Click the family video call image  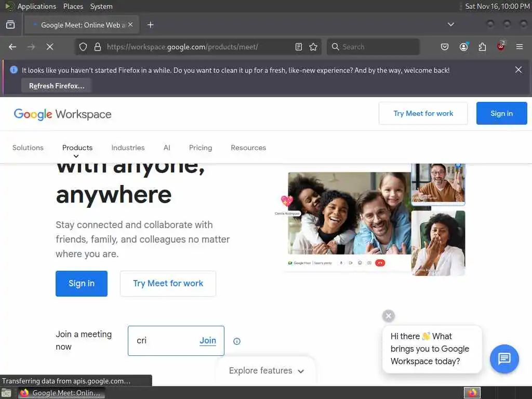[x=350, y=213]
